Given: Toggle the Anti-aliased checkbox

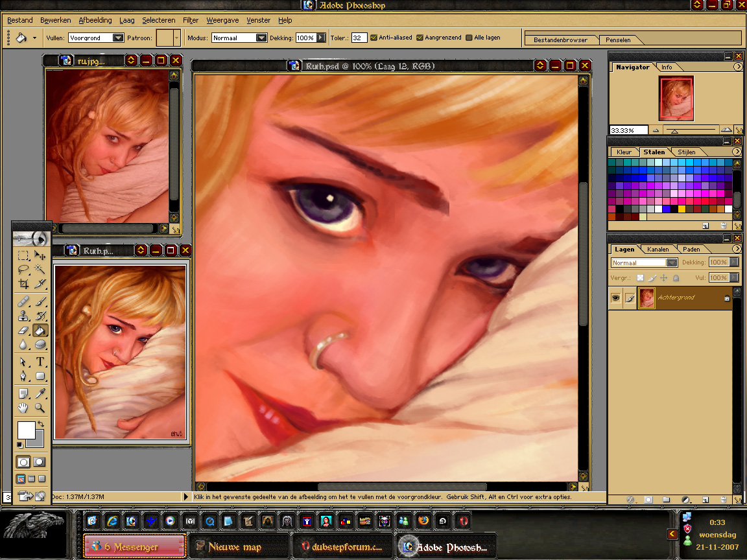Looking at the screenshot, I should coord(373,38).
